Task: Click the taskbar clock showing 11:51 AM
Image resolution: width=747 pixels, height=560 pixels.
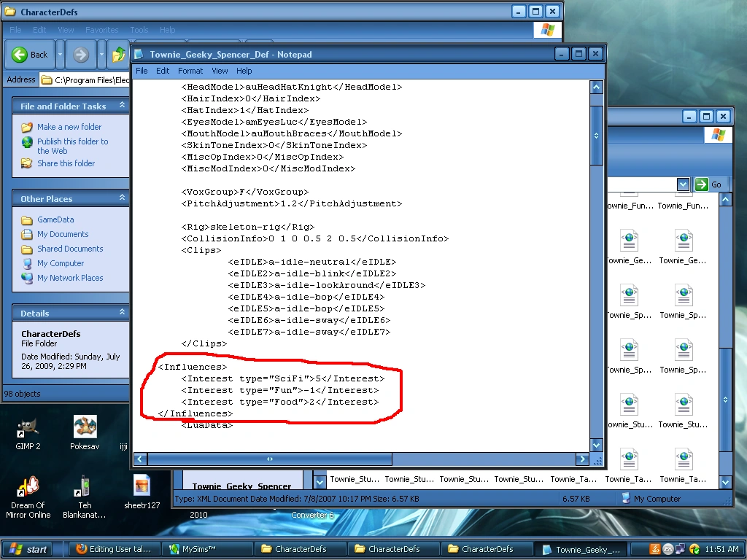Action: click(x=721, y=549)
